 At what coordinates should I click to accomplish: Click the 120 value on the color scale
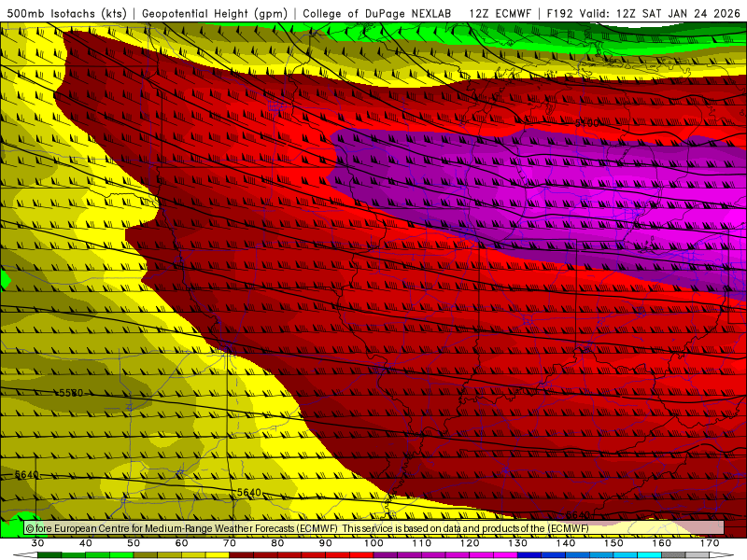pos(470,543)
